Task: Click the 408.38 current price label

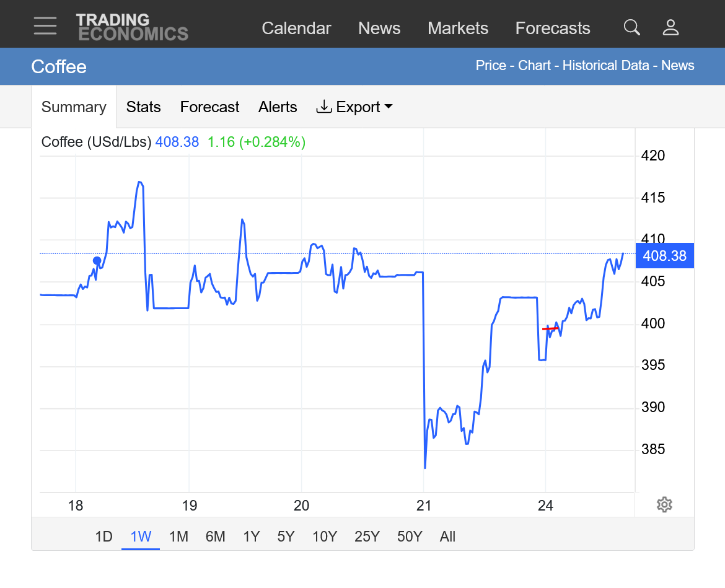Action: pos(664,256)
